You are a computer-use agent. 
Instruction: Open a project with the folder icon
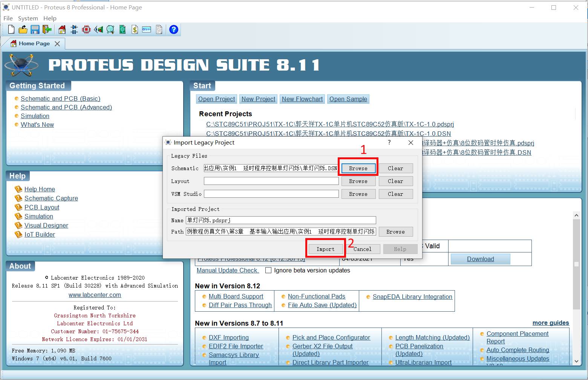point(23,29)
